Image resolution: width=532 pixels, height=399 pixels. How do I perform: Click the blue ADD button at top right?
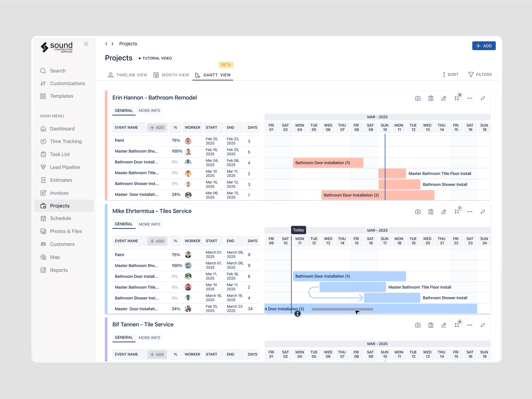[484, 46]
